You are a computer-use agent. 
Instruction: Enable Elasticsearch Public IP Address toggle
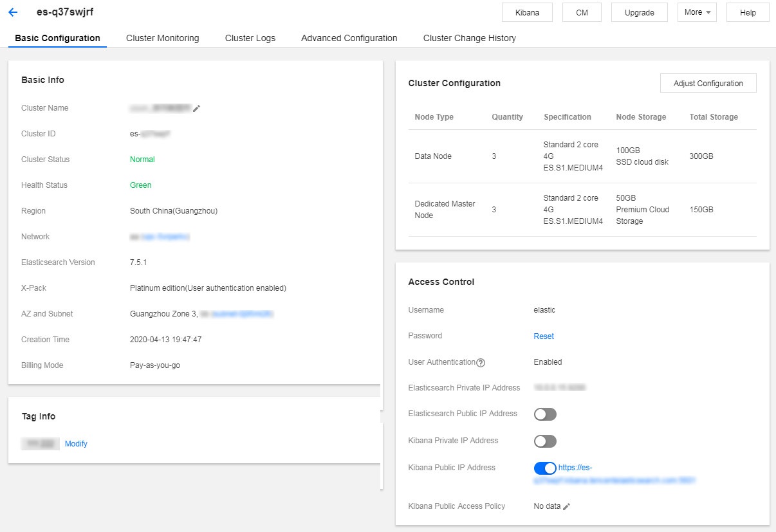tap(545, 414)
